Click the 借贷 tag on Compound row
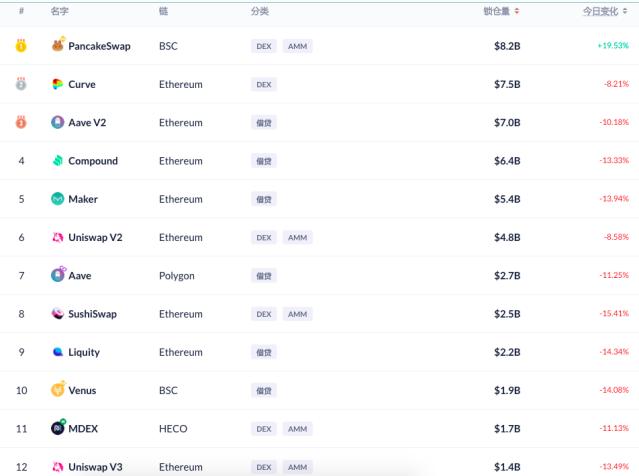The width and height of the screenshot is (639, 476). click(264, 161)
